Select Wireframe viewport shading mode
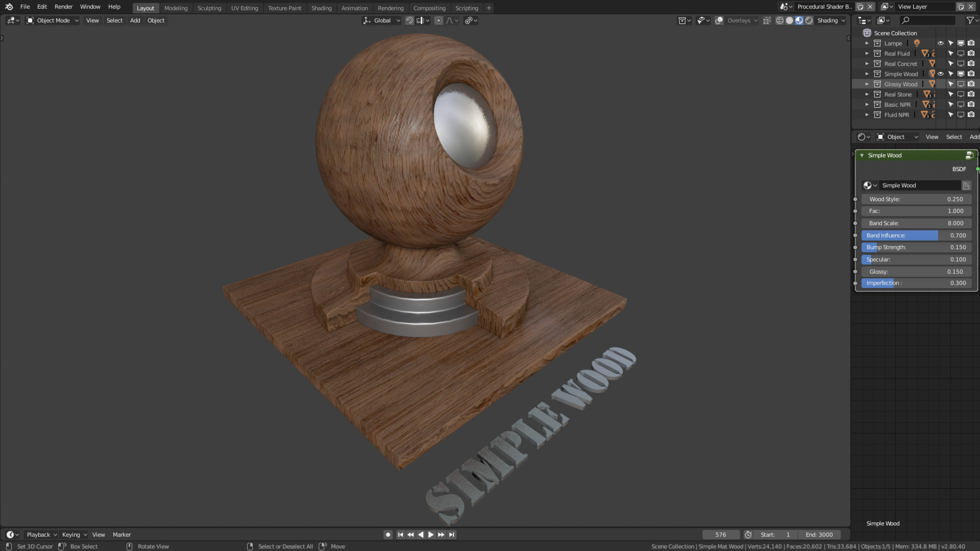 (780, 20)
